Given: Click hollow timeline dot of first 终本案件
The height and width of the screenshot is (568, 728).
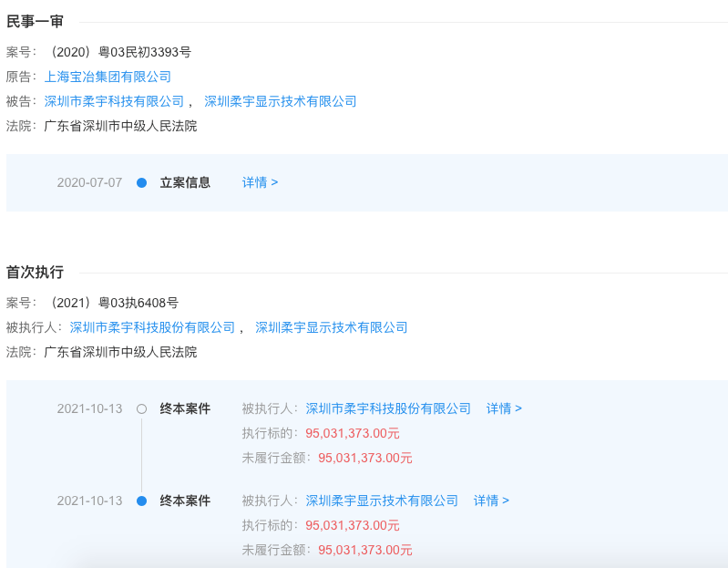Looking at the screenshot, I should 141,409.
